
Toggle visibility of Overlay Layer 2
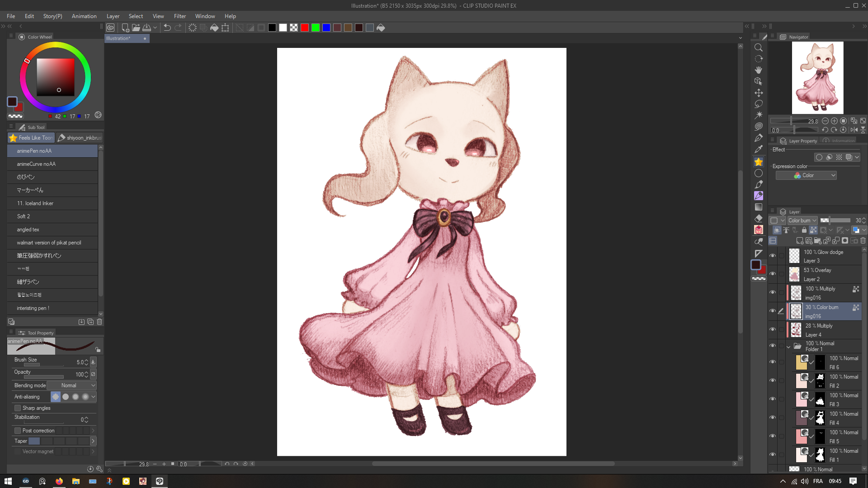pos(773,274)
